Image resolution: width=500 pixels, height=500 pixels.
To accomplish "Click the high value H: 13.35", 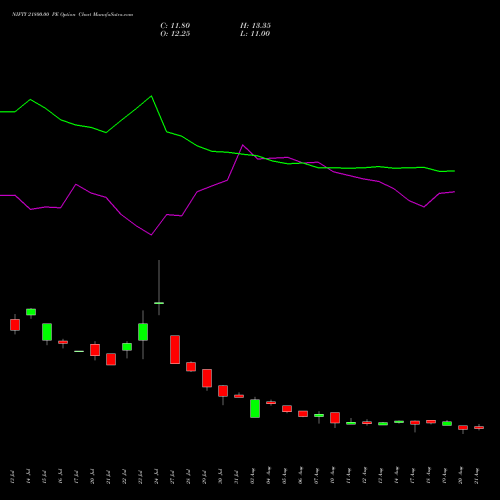I will click(255, 26).
